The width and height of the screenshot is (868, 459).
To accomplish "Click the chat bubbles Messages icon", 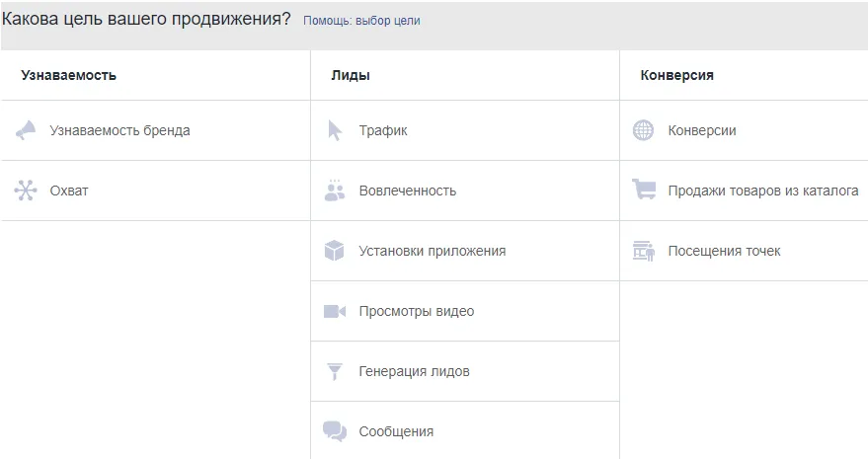I will coord(335,431).
